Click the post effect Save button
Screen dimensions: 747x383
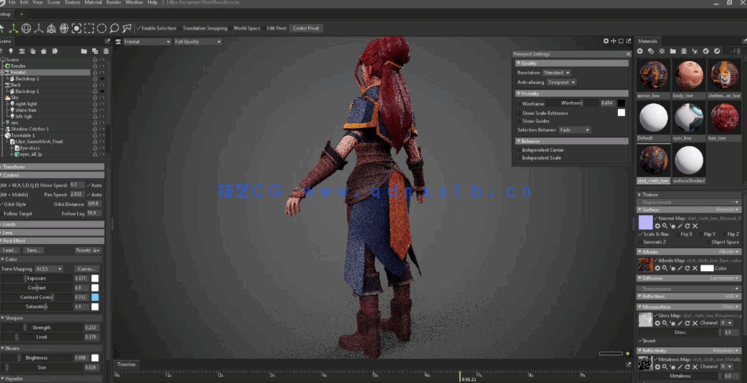click(33, 250)
